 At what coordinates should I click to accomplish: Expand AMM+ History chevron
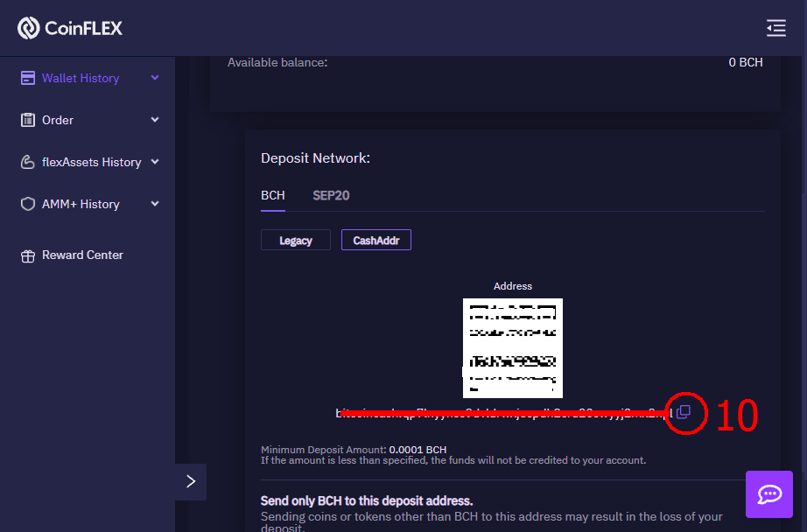click(155, 204)
